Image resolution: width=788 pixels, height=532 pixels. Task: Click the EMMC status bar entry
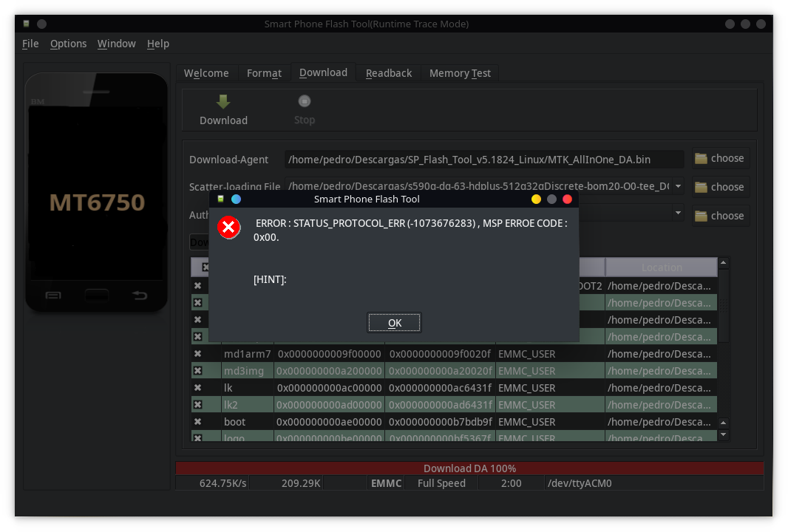386,483
